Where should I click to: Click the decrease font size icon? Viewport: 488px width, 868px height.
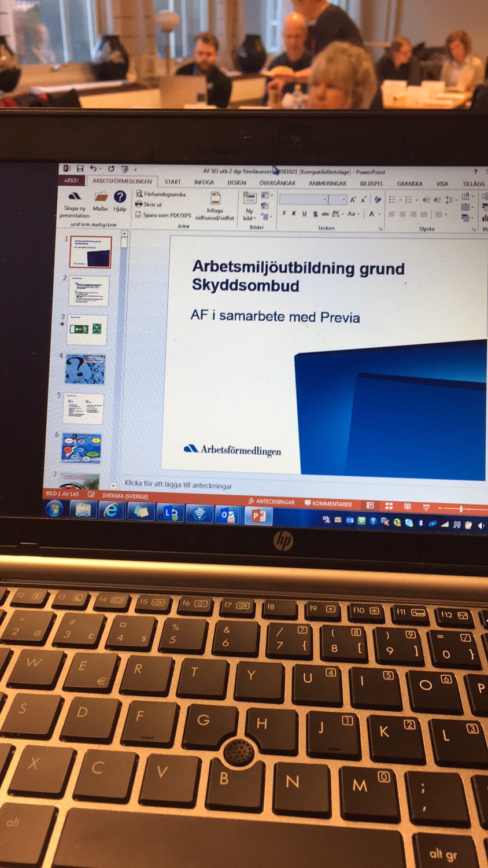point(364,200)
